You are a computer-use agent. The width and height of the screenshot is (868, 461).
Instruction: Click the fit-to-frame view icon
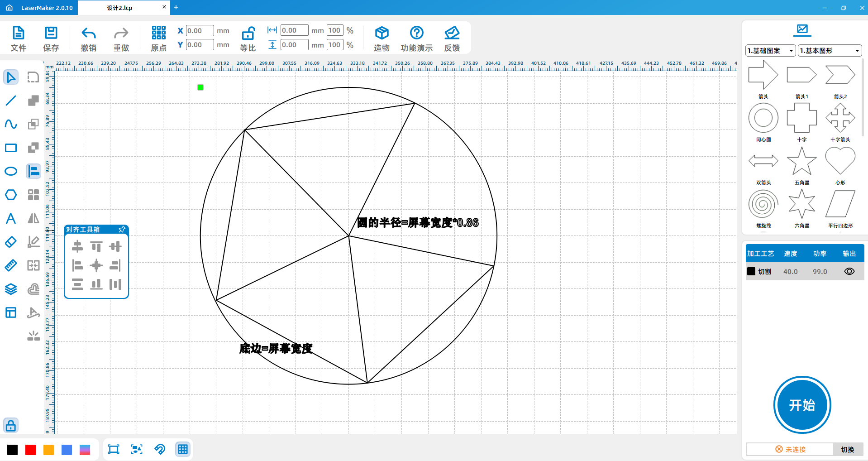114,449
